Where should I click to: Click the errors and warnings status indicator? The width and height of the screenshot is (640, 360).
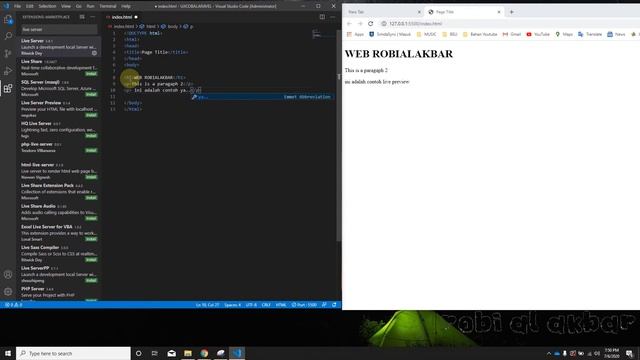(13, 304)
